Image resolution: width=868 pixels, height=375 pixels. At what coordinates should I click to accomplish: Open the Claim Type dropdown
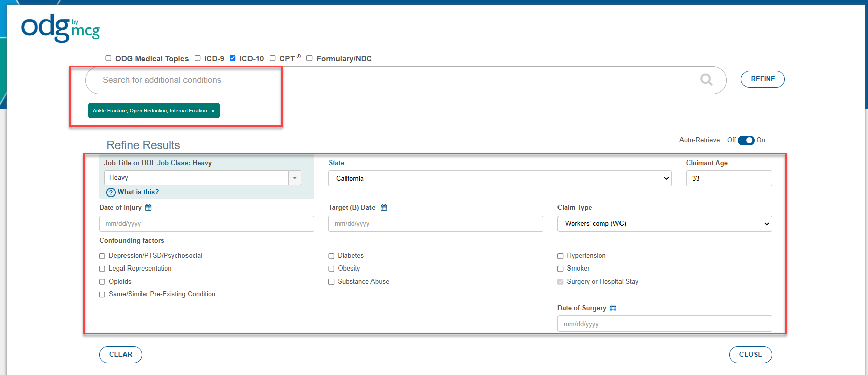pyautogui.click(x=664, y=224)
